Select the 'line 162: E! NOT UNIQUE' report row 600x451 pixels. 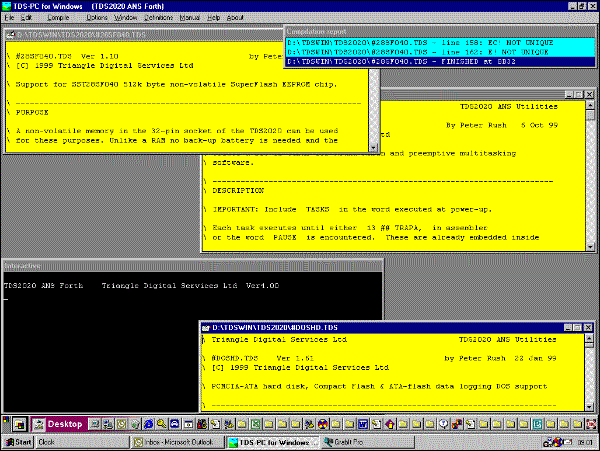tap(440, 52)
